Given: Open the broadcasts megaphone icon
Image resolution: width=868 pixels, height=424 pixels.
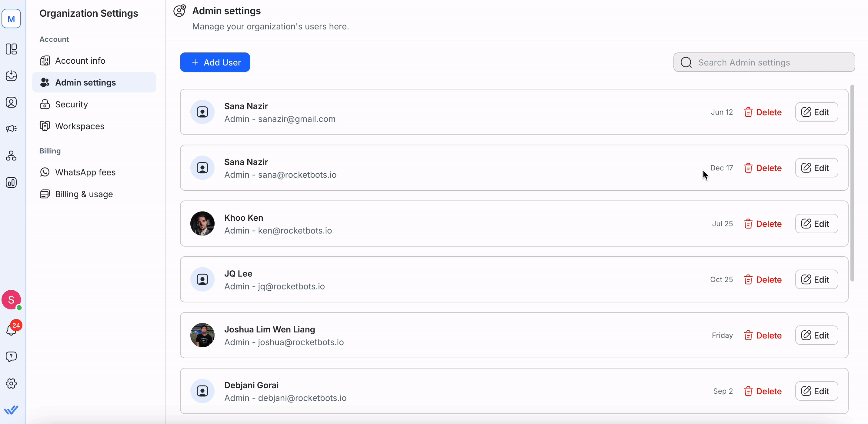Looking at the screenshot, I should point(11,129).
